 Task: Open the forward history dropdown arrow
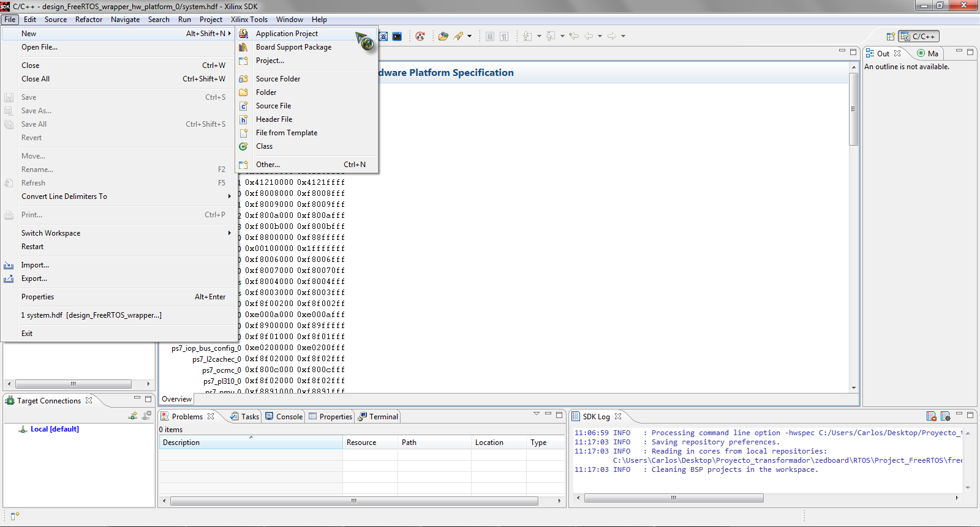(623, 36)
